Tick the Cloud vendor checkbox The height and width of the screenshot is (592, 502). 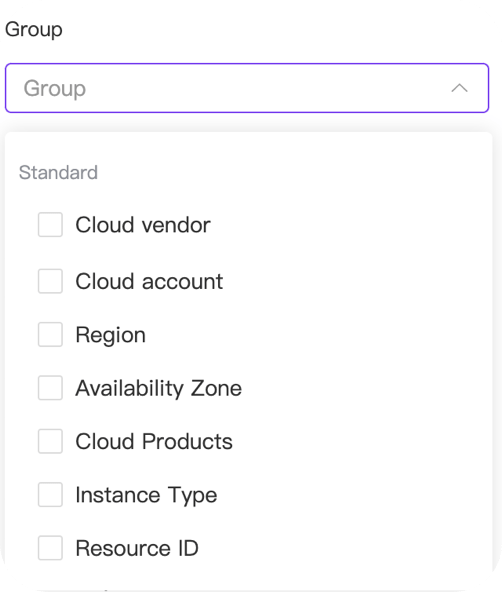pos(50,225)
